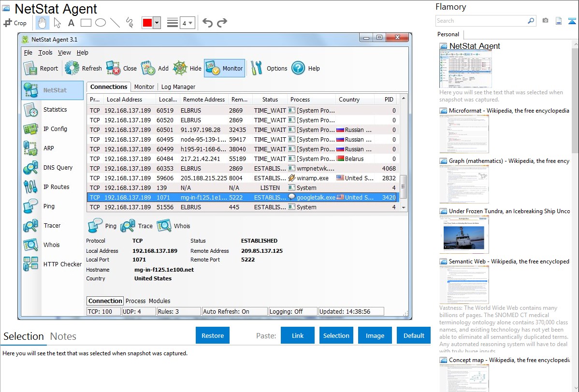The width and height of the screenshot is (579, 392).
Task: Switch to the Notes tab
Action: coord(63,336)
